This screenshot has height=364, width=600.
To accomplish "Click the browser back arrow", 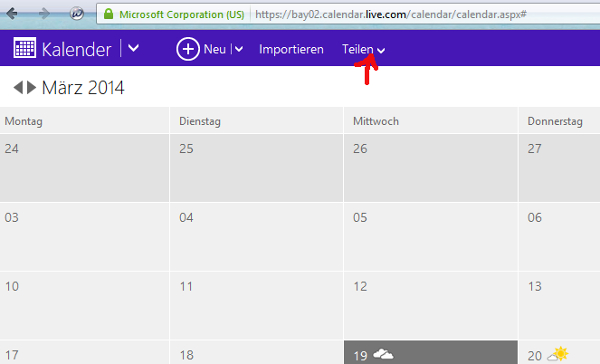I will (12, 14).
